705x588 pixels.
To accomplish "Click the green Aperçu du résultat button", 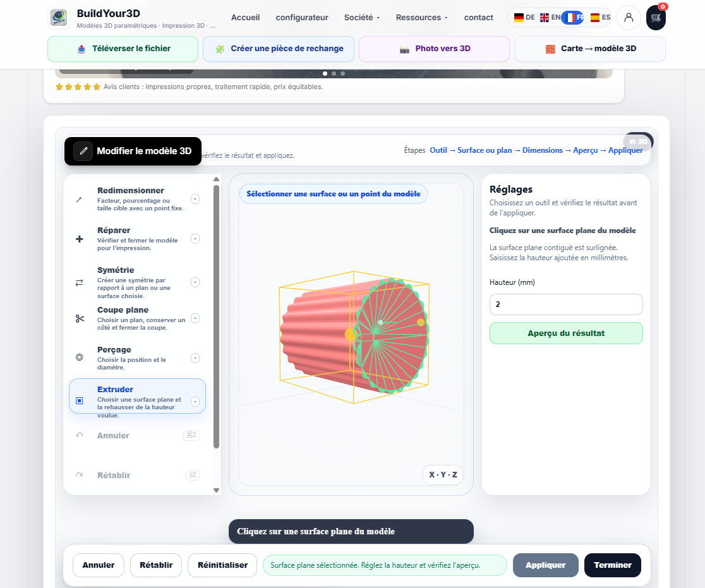I will pos(566,333).
